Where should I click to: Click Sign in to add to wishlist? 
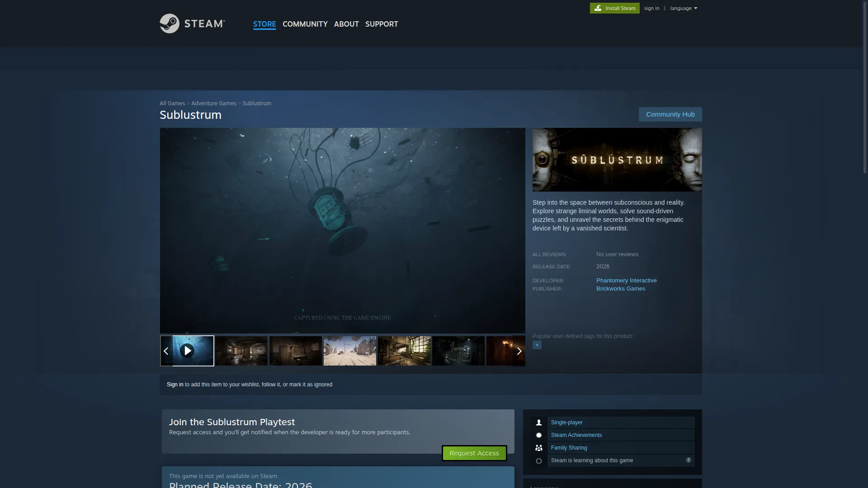coord(175,385)
